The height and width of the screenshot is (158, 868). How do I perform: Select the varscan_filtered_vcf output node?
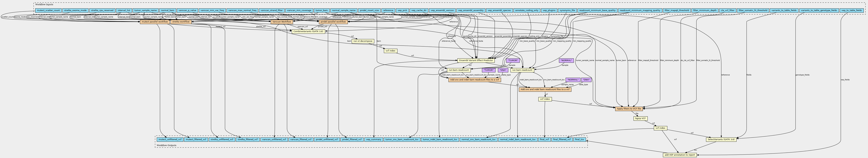point(301,139)
